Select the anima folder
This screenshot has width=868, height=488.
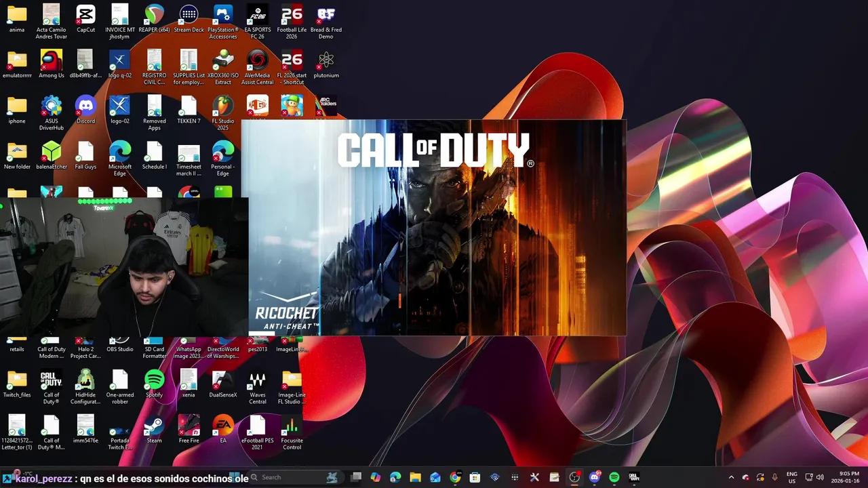17,18
